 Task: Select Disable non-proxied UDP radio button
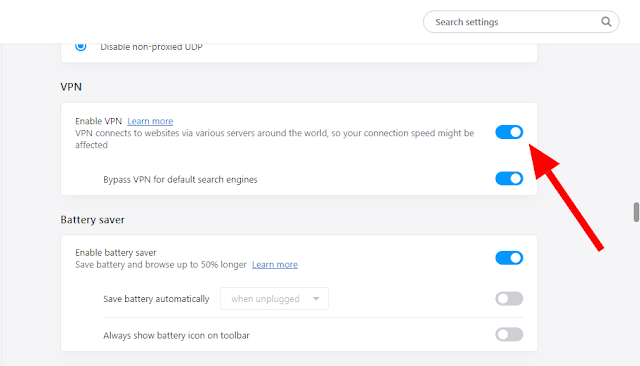coord(81,46)
